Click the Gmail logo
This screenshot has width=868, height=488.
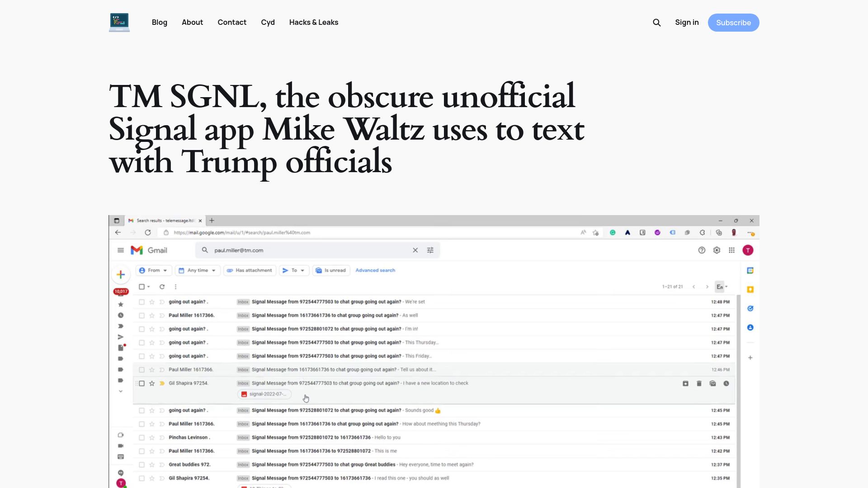coord(149,250)
